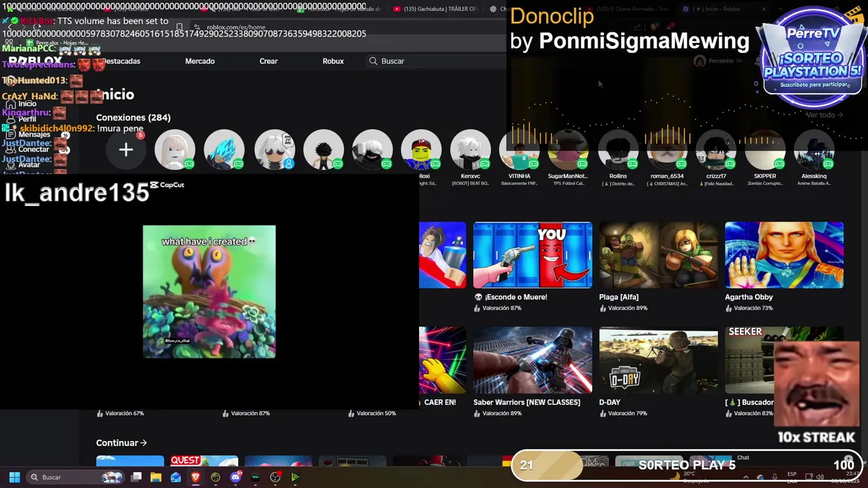Screen dimensions: 868x488
Task: Open roman_6534's connection avatar
Action: point(667,150)
